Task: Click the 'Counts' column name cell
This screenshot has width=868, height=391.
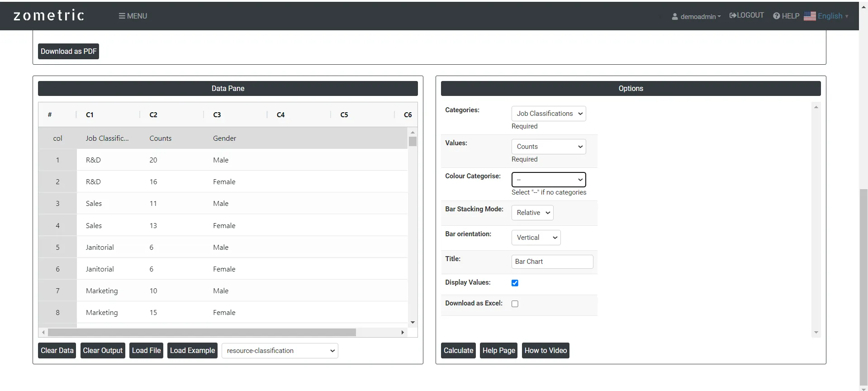Action: pos(172,138)
